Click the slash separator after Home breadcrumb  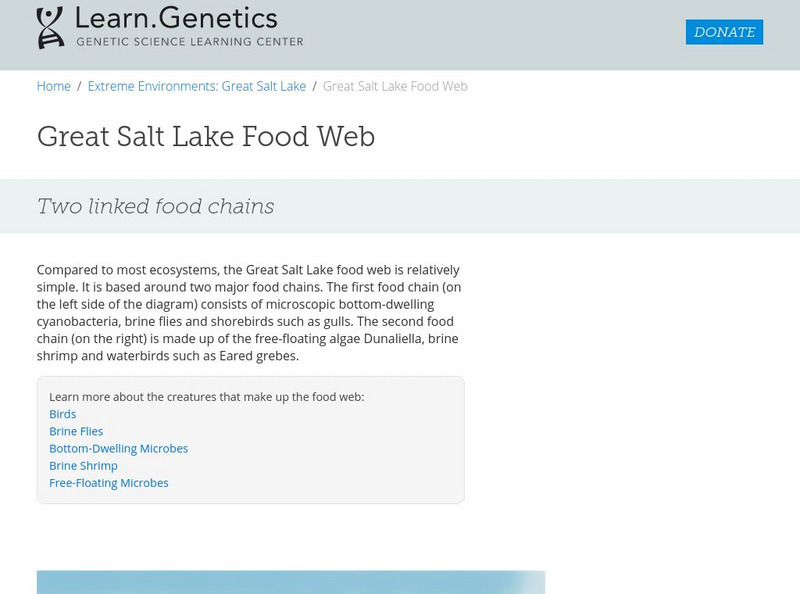point(79,86)
